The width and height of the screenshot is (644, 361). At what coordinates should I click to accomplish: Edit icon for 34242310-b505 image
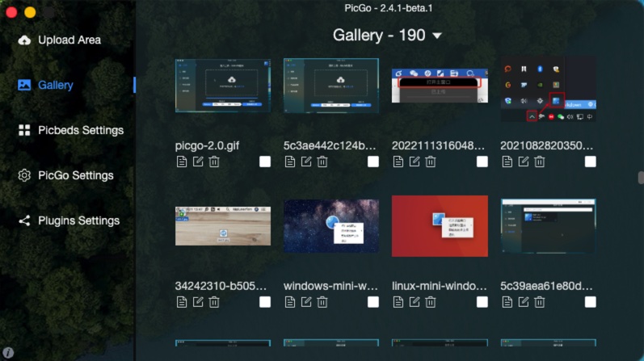198,302
